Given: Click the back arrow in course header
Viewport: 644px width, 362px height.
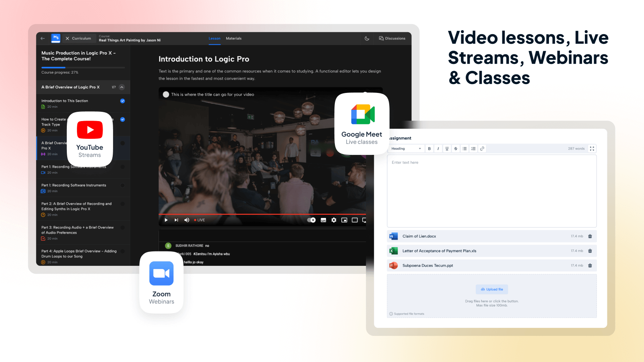Looking at the screenshot, I should click(x=43, y=39).
